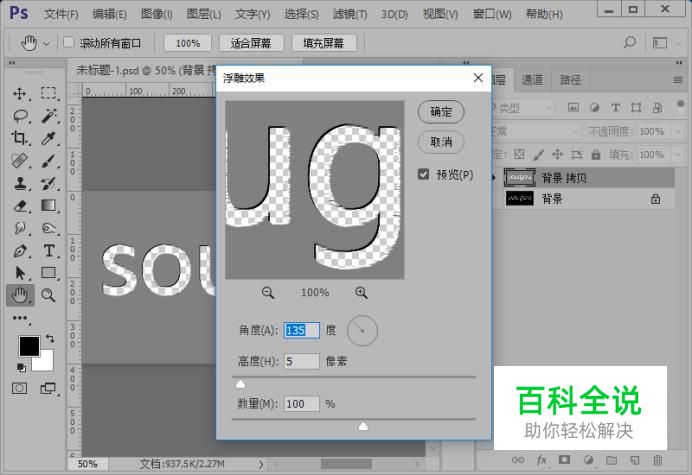This screenshot has width=692, height=475.
Task: Collapse the right panel dock arrows
Action: 679,63
